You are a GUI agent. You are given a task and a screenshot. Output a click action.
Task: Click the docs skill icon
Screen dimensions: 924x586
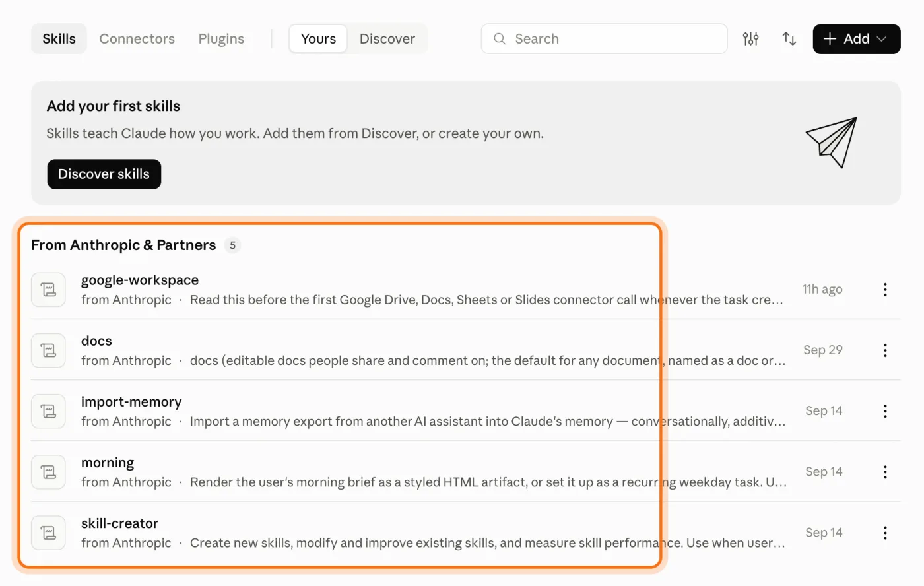[48, 350]
